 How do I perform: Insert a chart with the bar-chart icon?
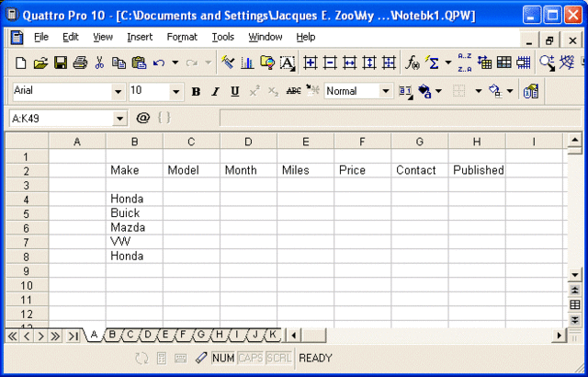point(247,63)
